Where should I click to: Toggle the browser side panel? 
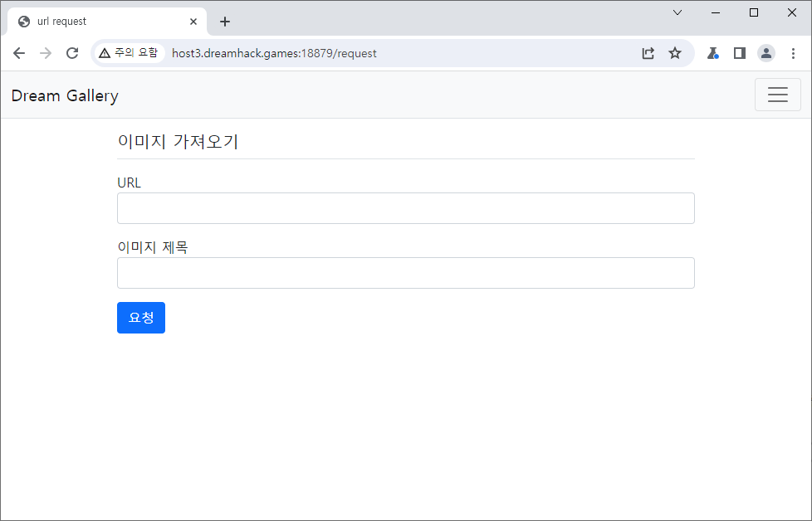739,53
